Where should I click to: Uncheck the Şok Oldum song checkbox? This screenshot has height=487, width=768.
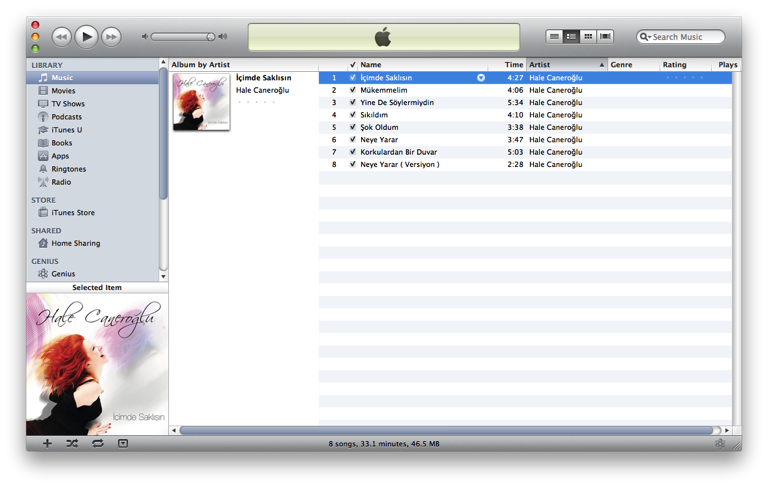tap(353, 127)
